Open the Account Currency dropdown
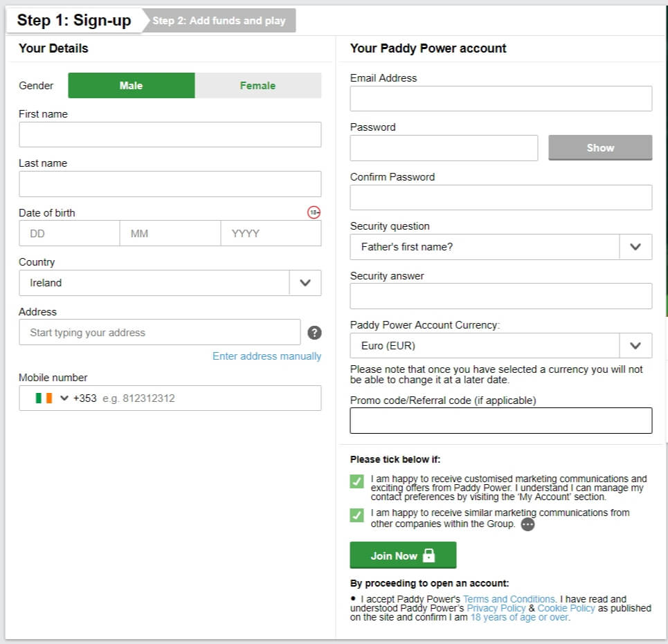This screenshot has height=644, width=668. click(501, 346)
